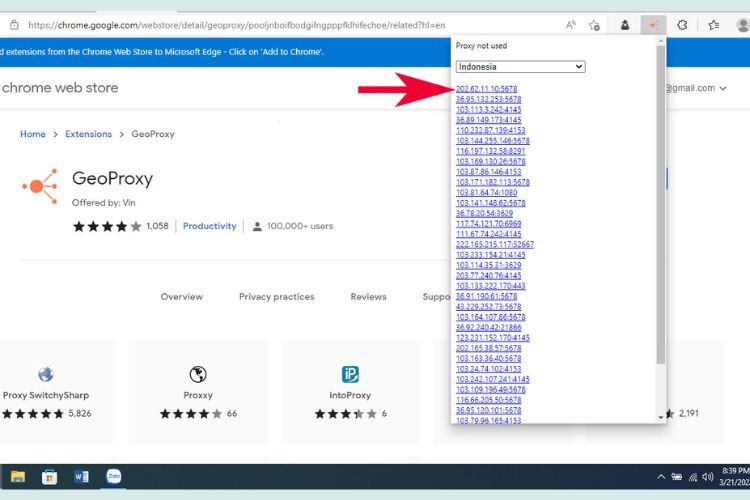Click the battery icon in system tray
750x500 pixels.
pyautogui.click(x=676, y=477)
